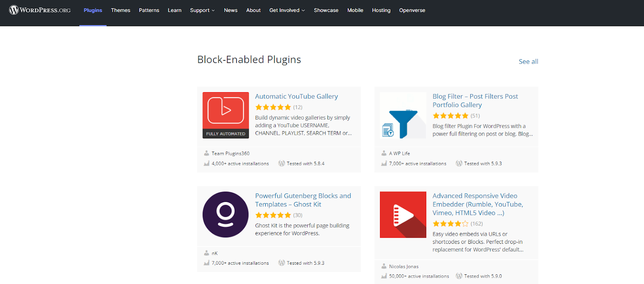Click the (30) review count
Screen dimensions: 644x284
(298, 215)
